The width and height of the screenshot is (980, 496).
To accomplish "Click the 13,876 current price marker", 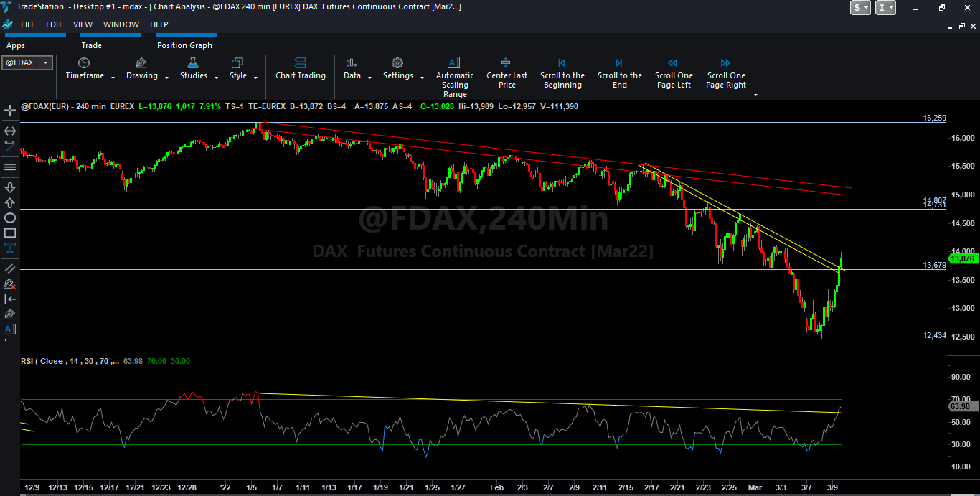I will point(961,258).
